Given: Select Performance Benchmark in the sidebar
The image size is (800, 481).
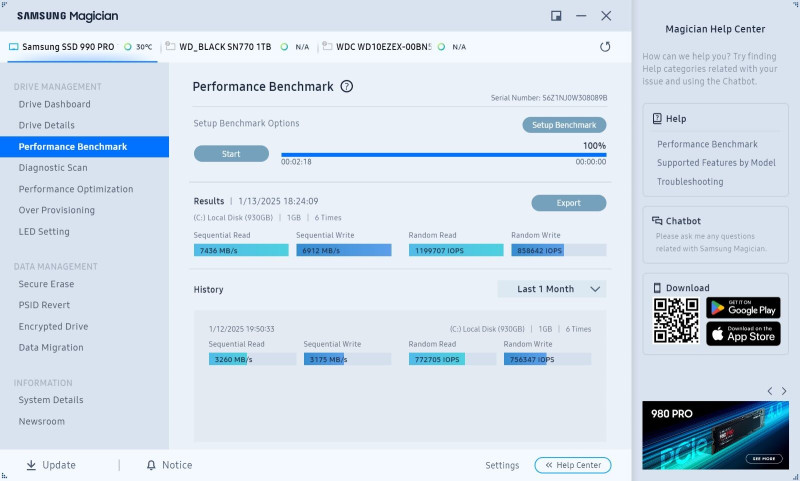Looking at the screenshot, I should [84, 147].
